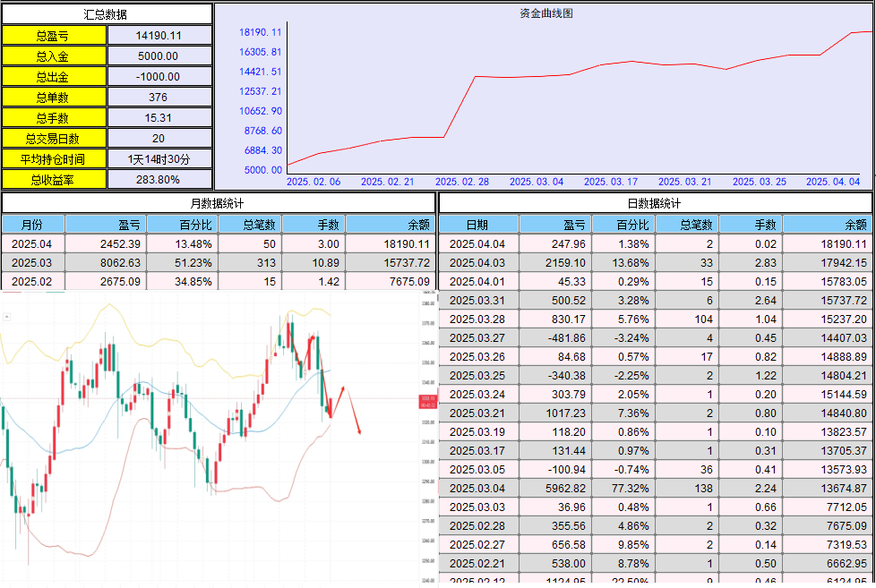Click the 总出金 label cell
The image size is (876, 588).
coord(53,77)
